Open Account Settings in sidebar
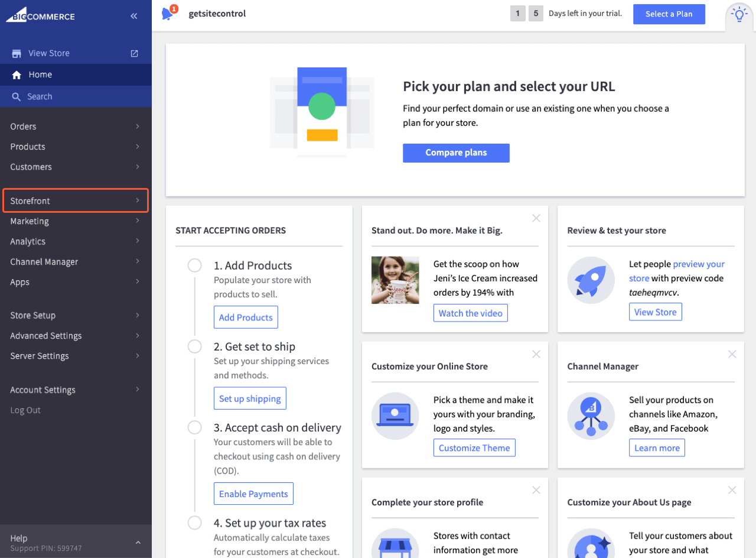 pos(76,390)
